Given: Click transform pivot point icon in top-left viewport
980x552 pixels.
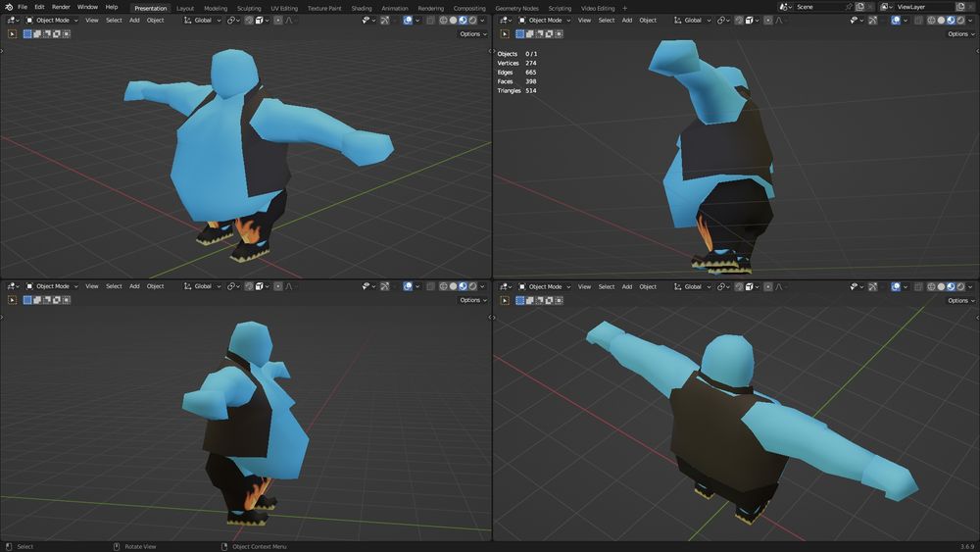Looking at the screenshot, I should [x=233, y=21].
